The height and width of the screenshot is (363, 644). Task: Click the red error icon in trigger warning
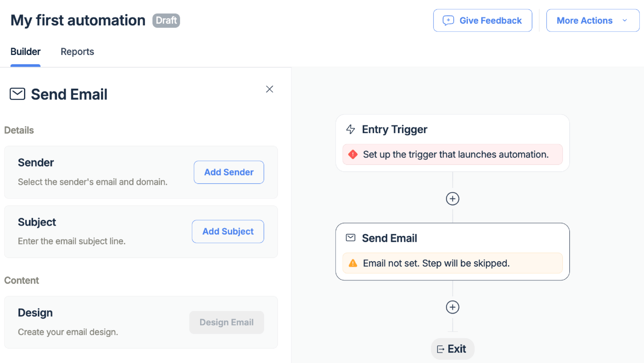click(x=353, y=154)
